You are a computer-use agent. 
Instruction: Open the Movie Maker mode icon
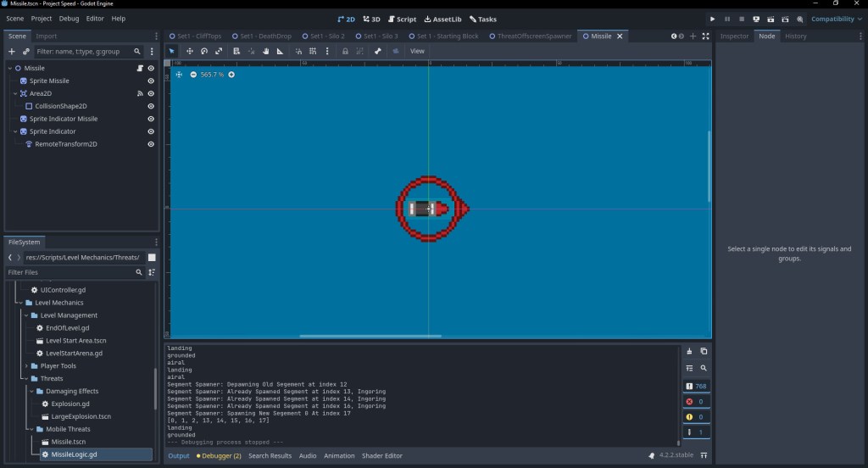tap(799, 19)
